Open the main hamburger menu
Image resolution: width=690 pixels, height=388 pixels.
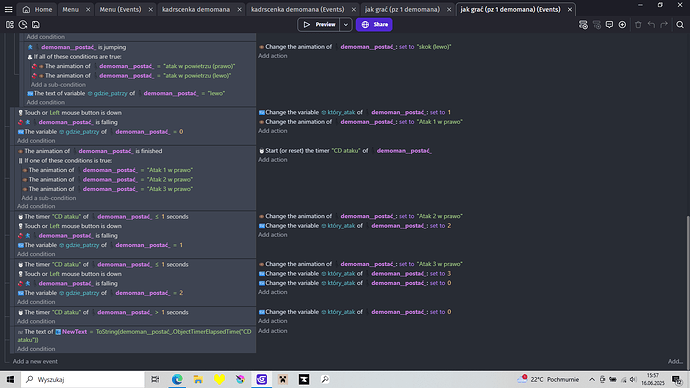pos(8,9)
